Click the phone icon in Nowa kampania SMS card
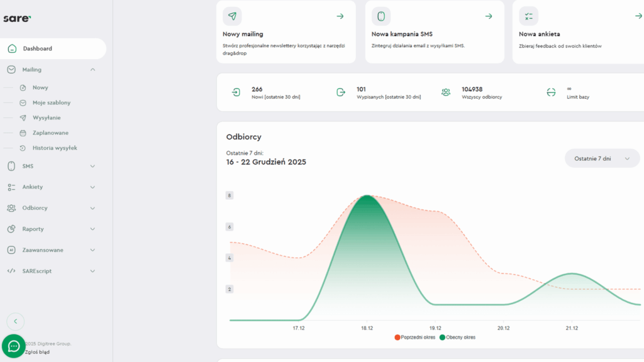644x362 pixels. click(380, 16)
